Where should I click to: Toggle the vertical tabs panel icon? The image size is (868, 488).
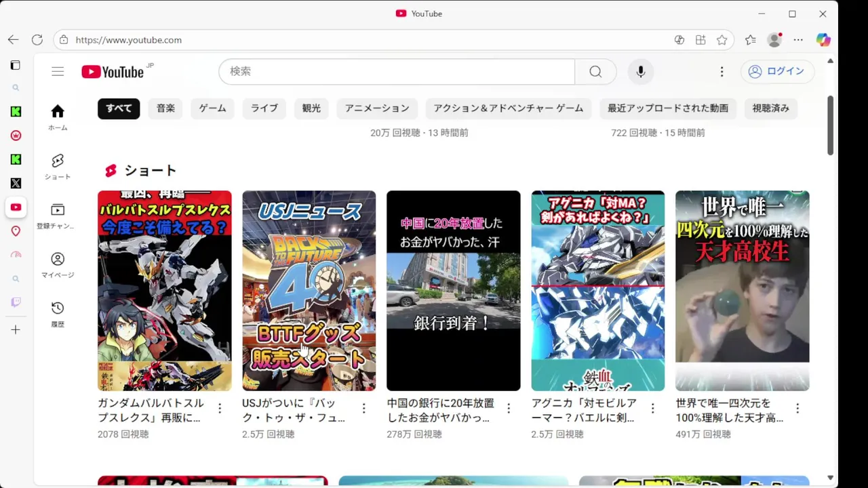point(15,65)
